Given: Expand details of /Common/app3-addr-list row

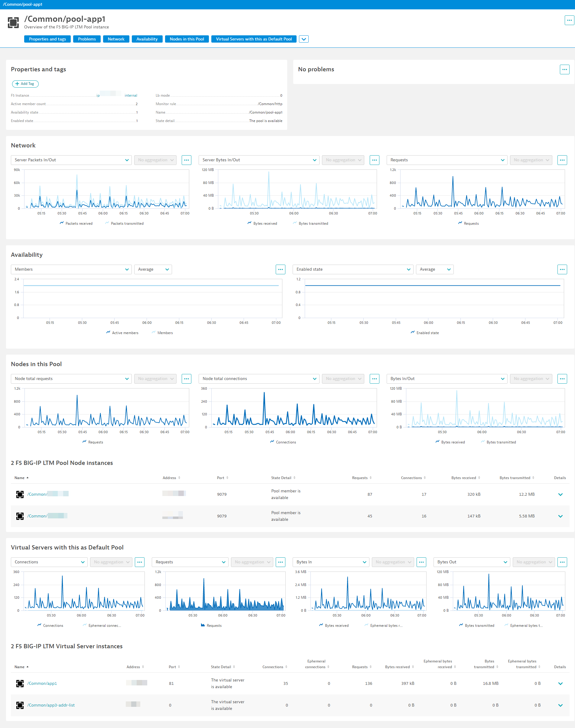Looking at the screenshot, I should pyautogui.click(x=560, y=705).
